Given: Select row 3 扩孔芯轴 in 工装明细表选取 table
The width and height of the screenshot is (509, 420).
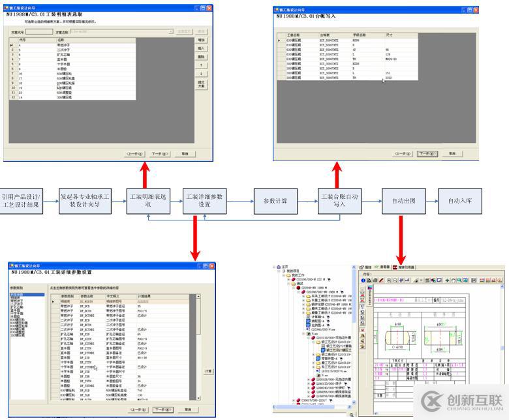Looking at the screenshot, I should [x=72, y=55].
